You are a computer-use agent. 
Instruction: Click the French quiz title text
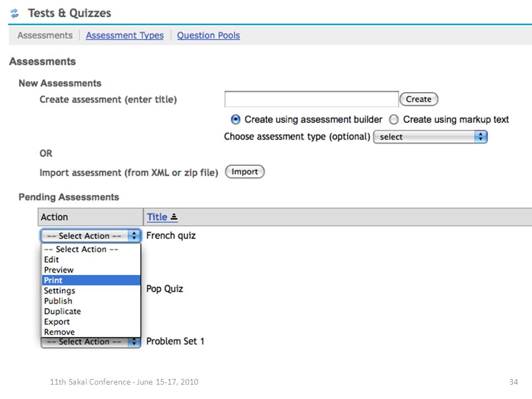pos(171,236)
